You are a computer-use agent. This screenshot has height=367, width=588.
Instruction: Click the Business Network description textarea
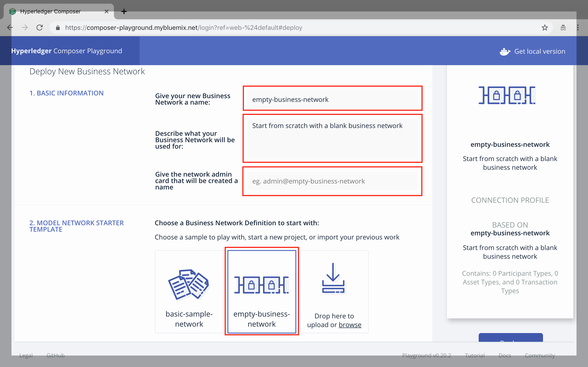[332, 138]
